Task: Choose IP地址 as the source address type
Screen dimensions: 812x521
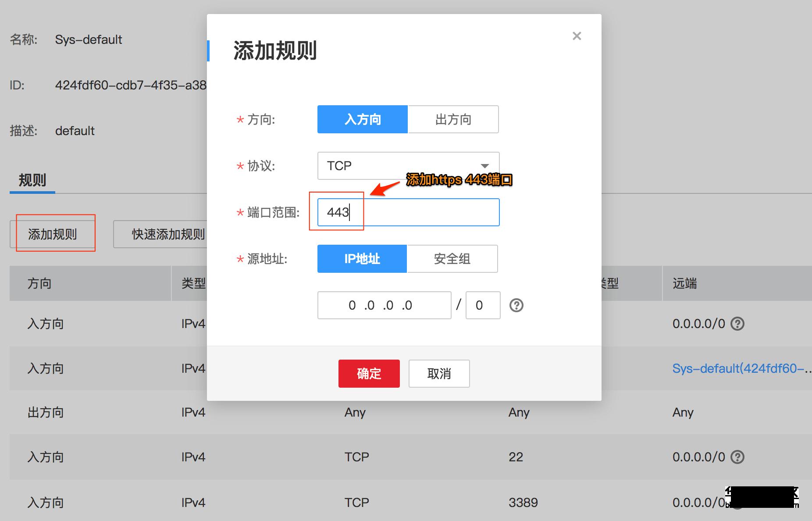Action: pyautogui.click(x=362, y=259)
